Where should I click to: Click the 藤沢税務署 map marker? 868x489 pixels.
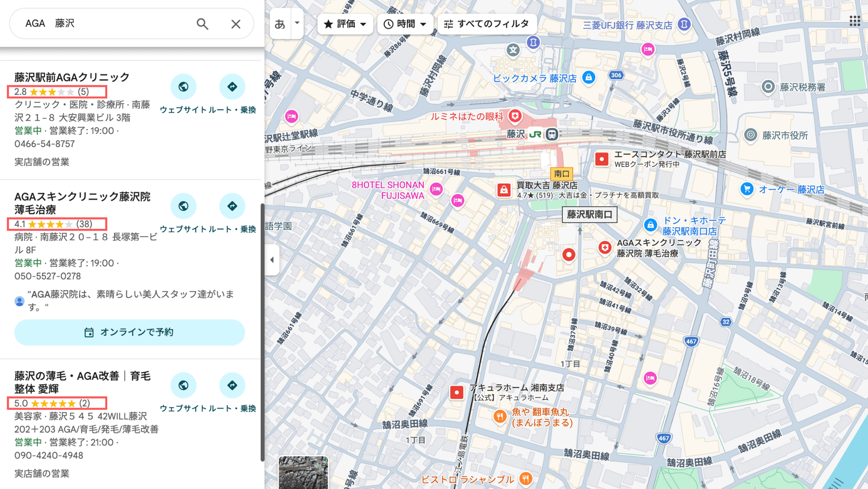(x=768, y=87)
